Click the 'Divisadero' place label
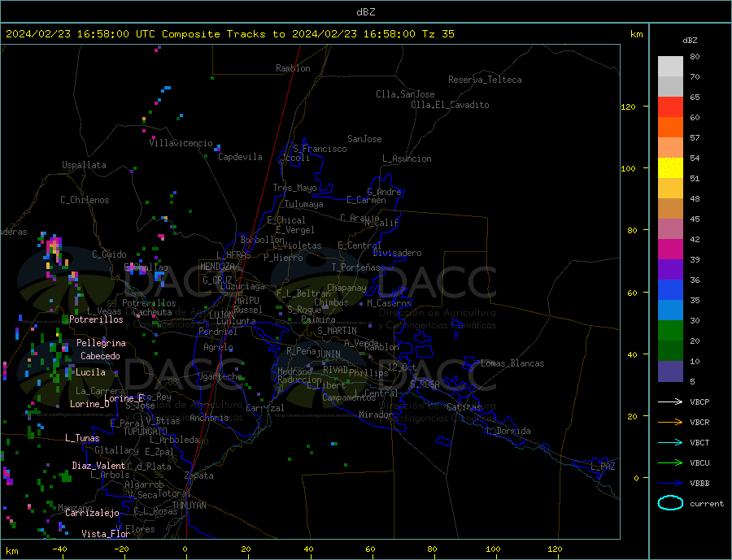 pos(397,253)
